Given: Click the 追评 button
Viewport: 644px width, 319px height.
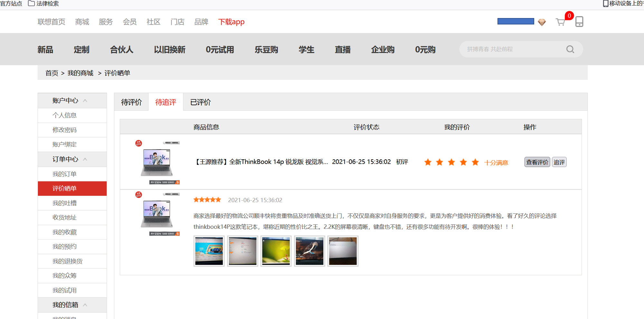Looking at the screenshot, I should pos(559,162).
